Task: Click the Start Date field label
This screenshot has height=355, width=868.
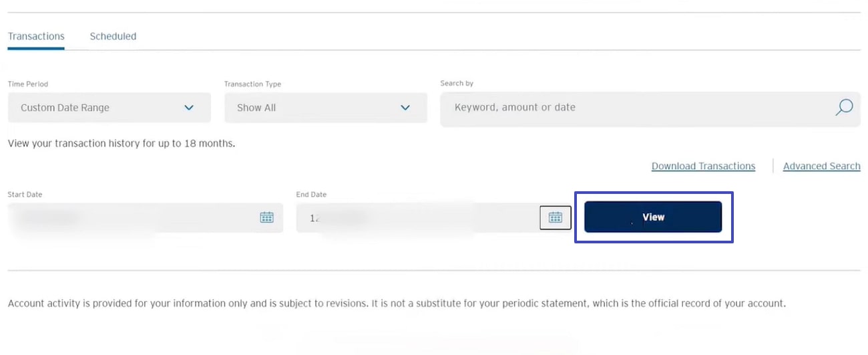Action: pyautogui.click(x=25, y=195)
